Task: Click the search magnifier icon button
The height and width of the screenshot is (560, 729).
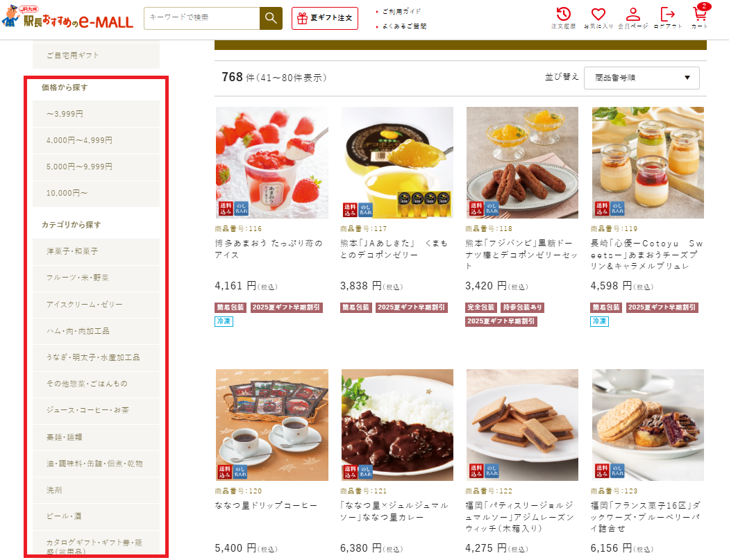Action: tap(271, 18)
